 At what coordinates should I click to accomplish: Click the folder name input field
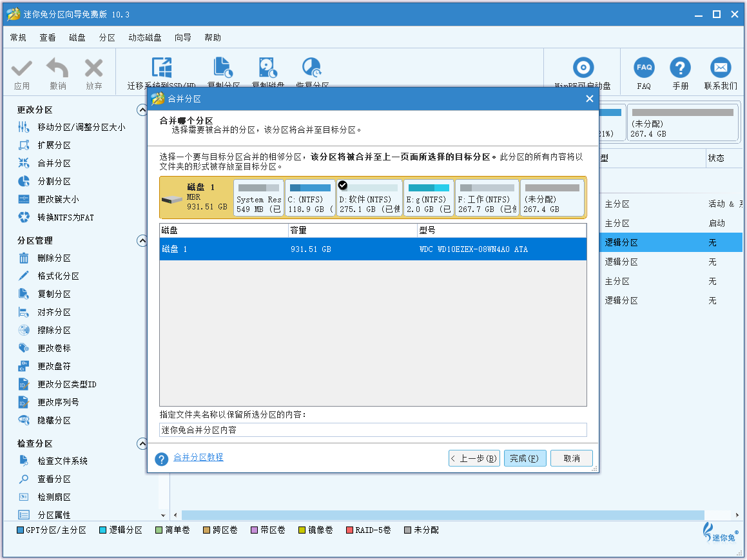(373, 430)
